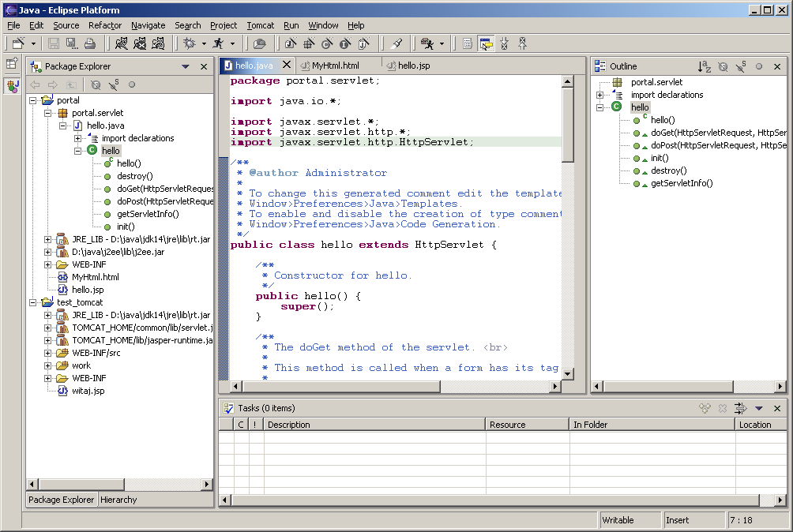Viewport: 793px width, 532px height.
Task: Toggle Hide Fields in Outline view
Action: point(723,66)
